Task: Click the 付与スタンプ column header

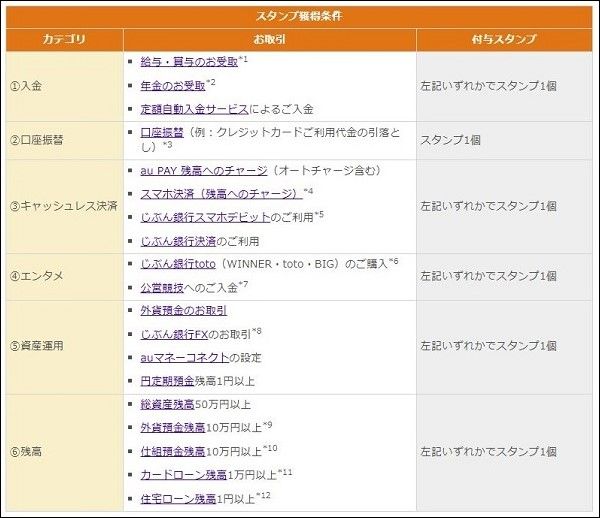Action: point(504,39)
